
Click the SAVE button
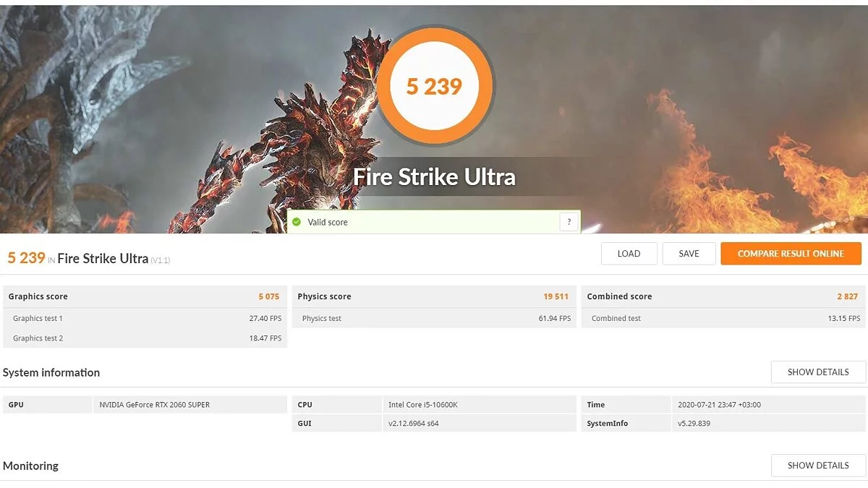click(689, 254)
